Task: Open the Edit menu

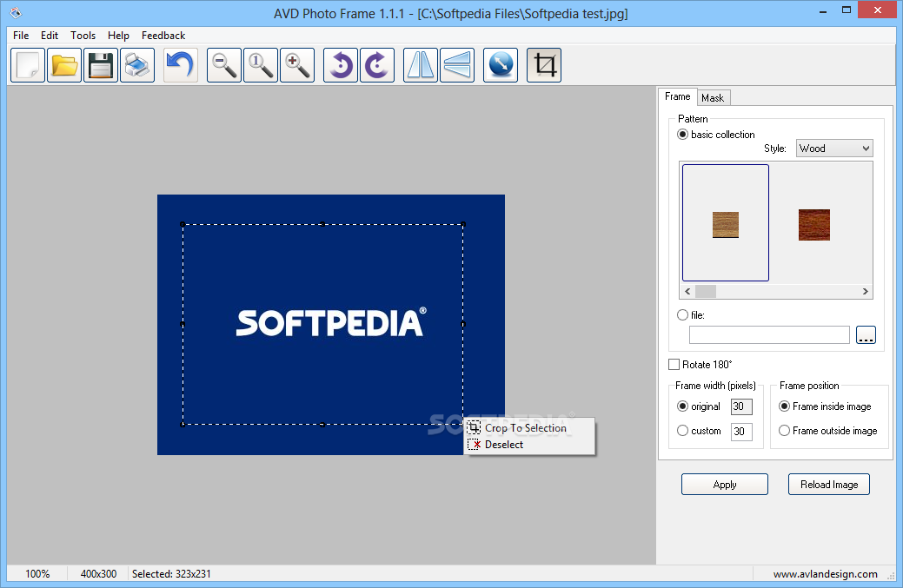Action: (50, 35)
